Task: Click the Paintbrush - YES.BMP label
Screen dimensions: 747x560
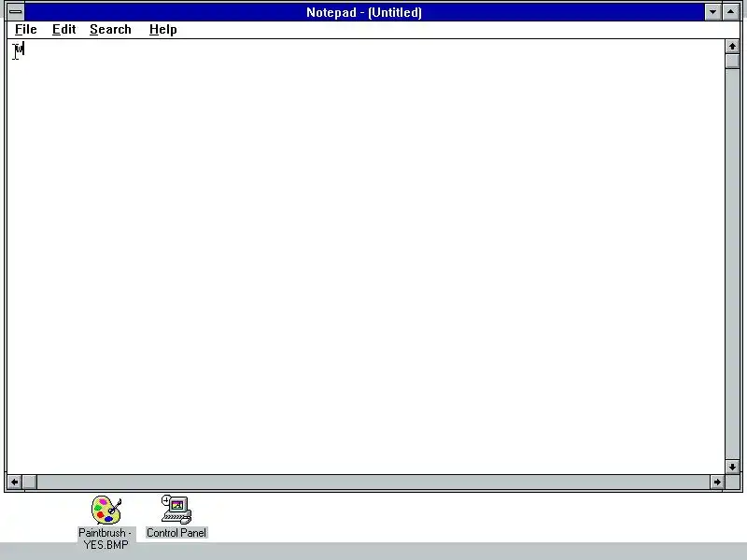Action: point(106,539)
